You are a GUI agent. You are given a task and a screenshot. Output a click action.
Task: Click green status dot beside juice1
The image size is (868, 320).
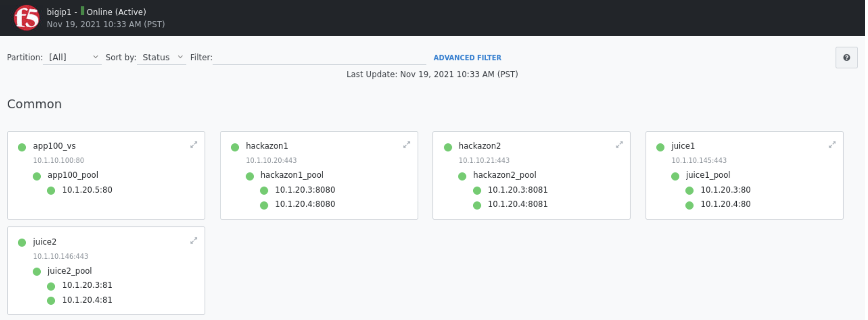click(660, 147)
